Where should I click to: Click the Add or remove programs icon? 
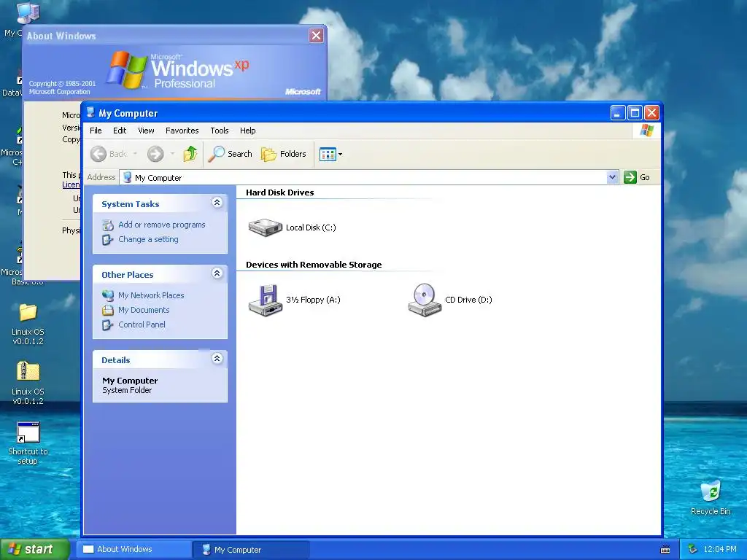108,225
